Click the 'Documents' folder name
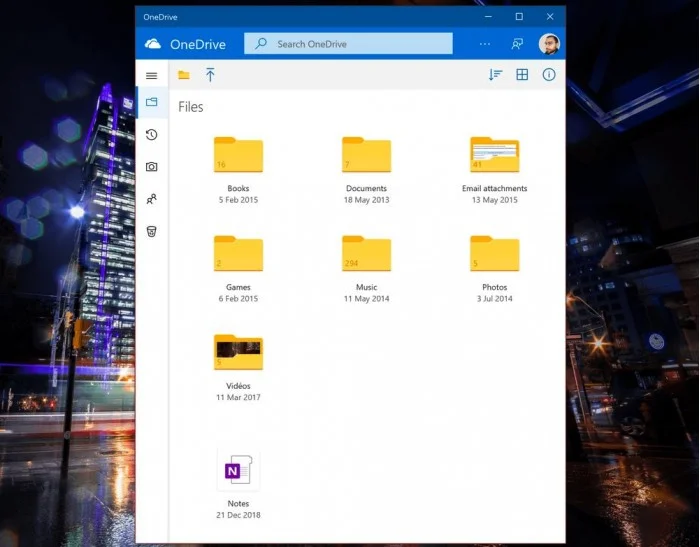The height and width of the screenshot is (547, 700). [367, 188]
